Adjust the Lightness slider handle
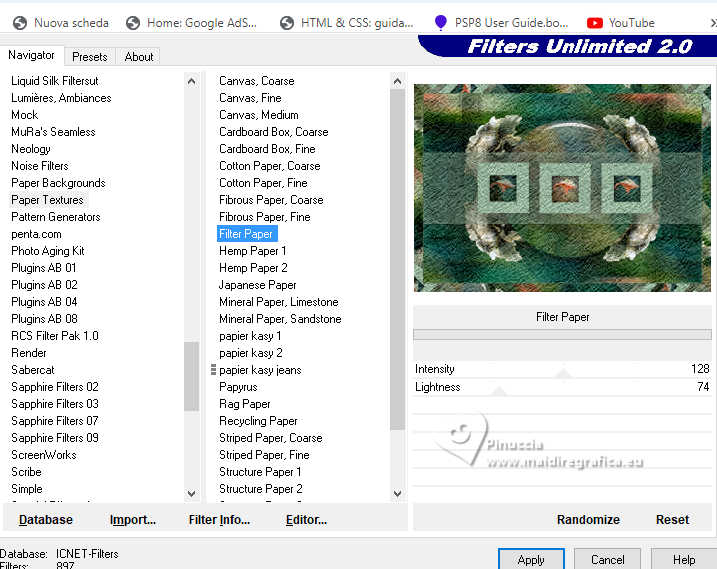The height and width of the screenshot is (569, 717). (x=499, y=392)
